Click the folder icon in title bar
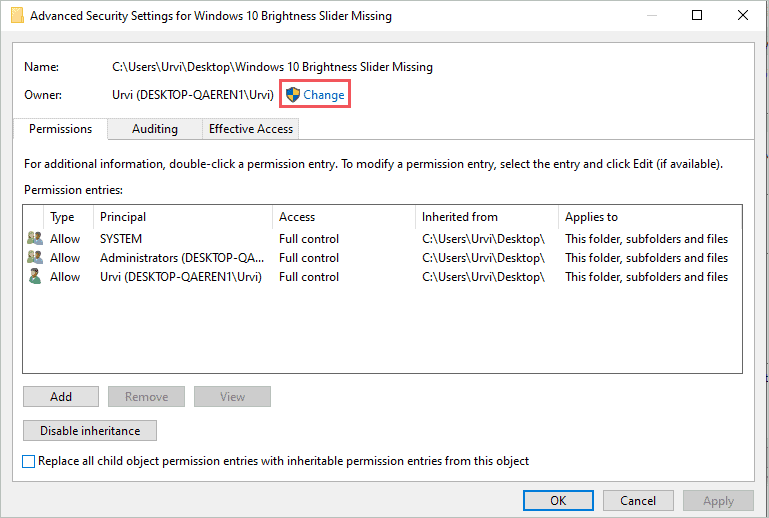769x518 pixels. tap(15, 16)
